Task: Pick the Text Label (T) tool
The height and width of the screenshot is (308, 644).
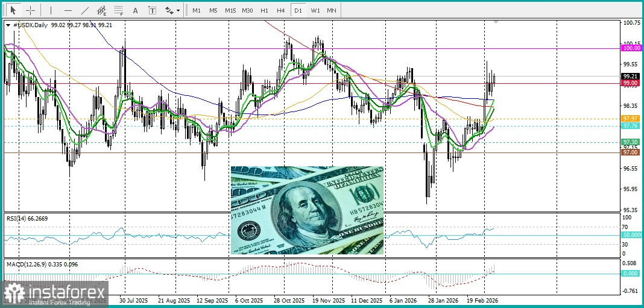Action: pyautogui.click(x=152, y=10)
